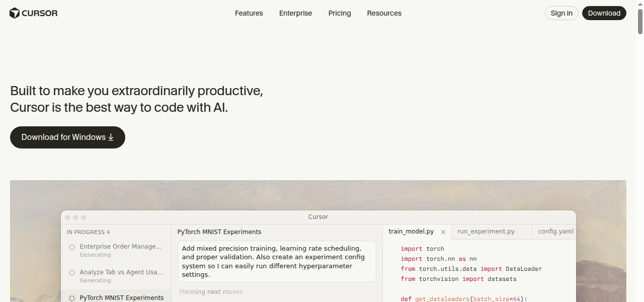Open the Features menu in the navbar
Screen dimensions: 644x302
249,13
